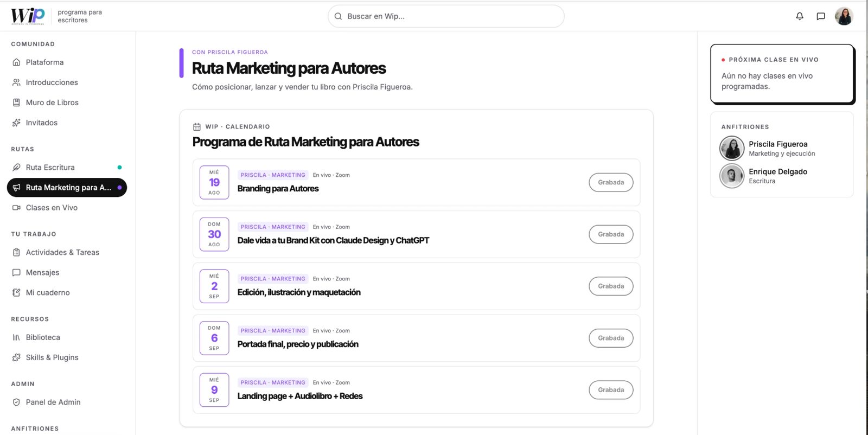Click the Plataforma home icon

tap(16, 62)
